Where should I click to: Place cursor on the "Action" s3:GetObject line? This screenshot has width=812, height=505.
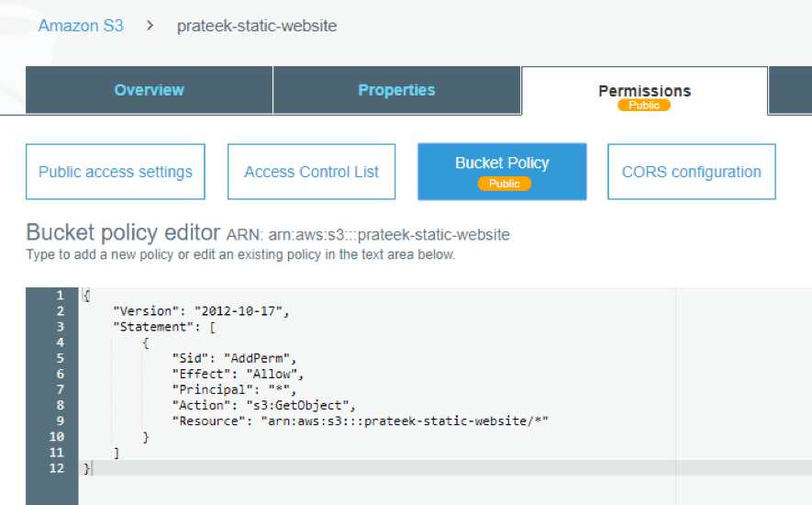(x=262, y=405)
